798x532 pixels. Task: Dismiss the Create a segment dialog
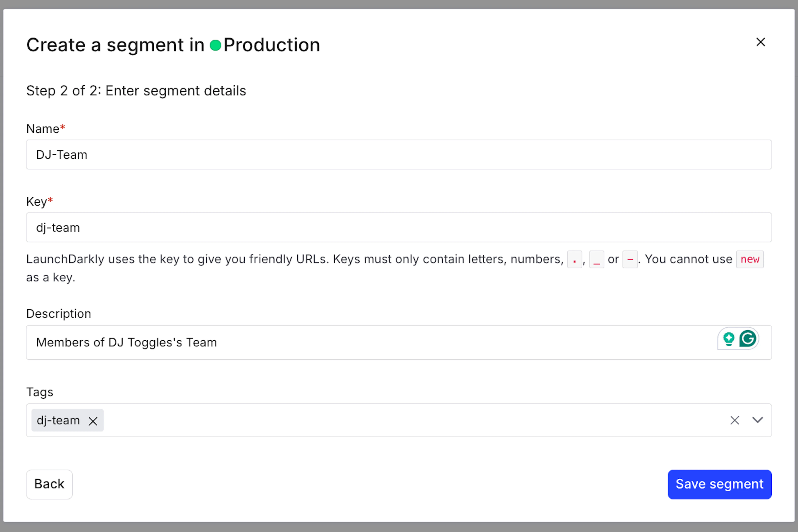(761, 42)
